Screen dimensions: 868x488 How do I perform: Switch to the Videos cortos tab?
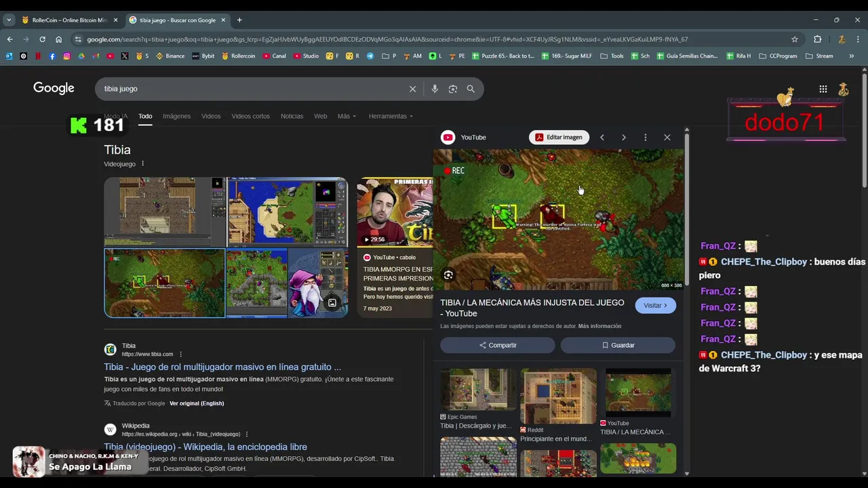coord(250,117)
